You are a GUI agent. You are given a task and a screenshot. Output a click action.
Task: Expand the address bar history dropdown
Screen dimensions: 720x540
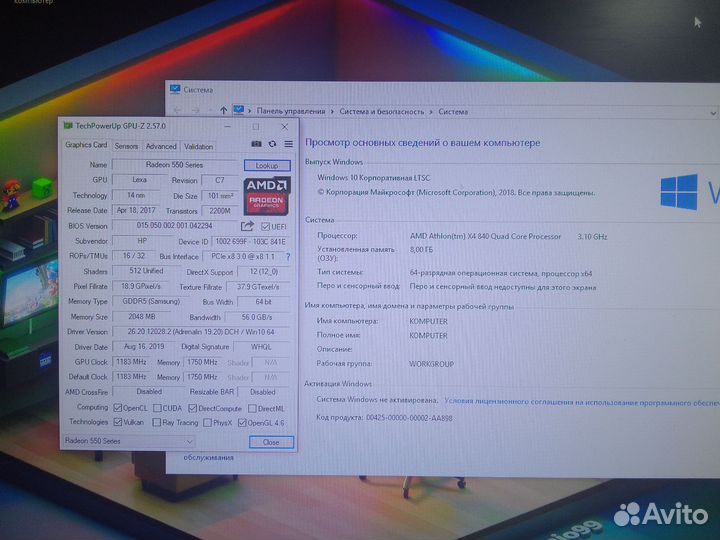(x=713, y=112)
